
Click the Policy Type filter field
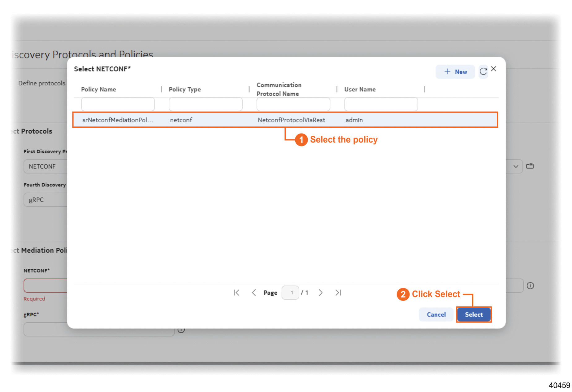coord(206,104)
